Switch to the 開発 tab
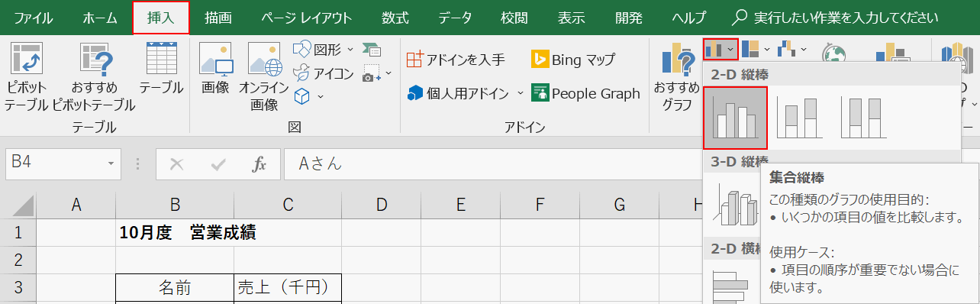Screen dimensions: 980x304 (x=628, y=18)
